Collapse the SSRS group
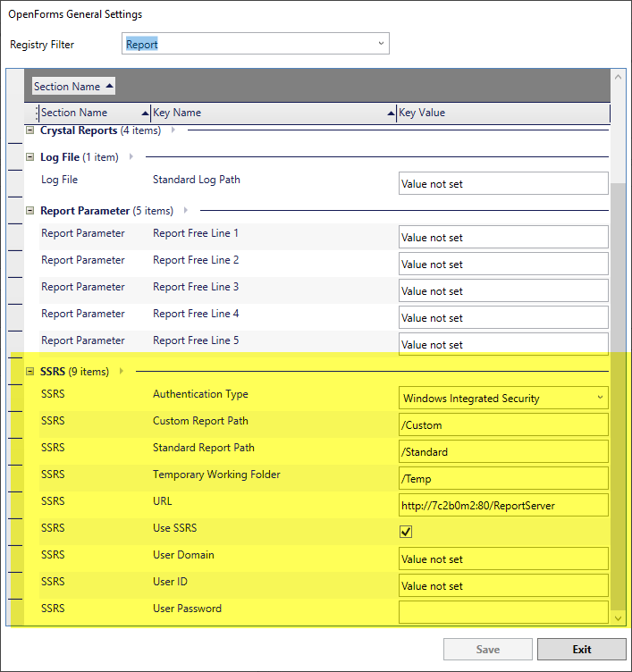The width and height of the screenshot is (632, 672). (29, 372)
